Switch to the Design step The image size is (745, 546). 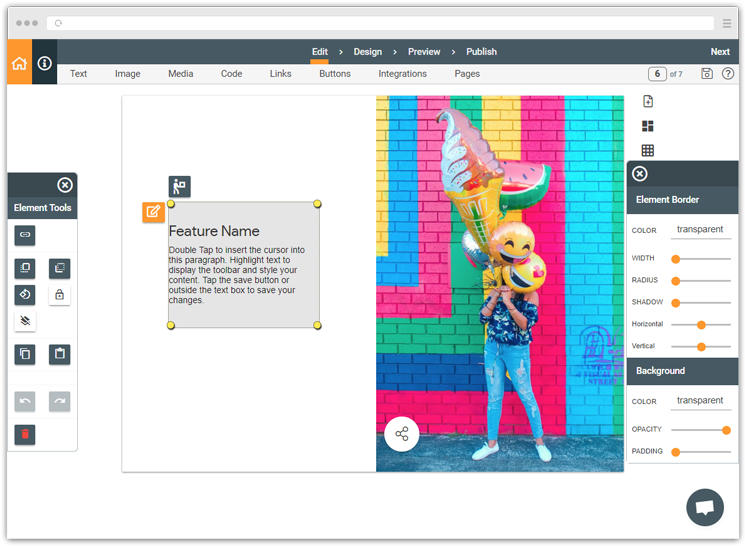368,52
